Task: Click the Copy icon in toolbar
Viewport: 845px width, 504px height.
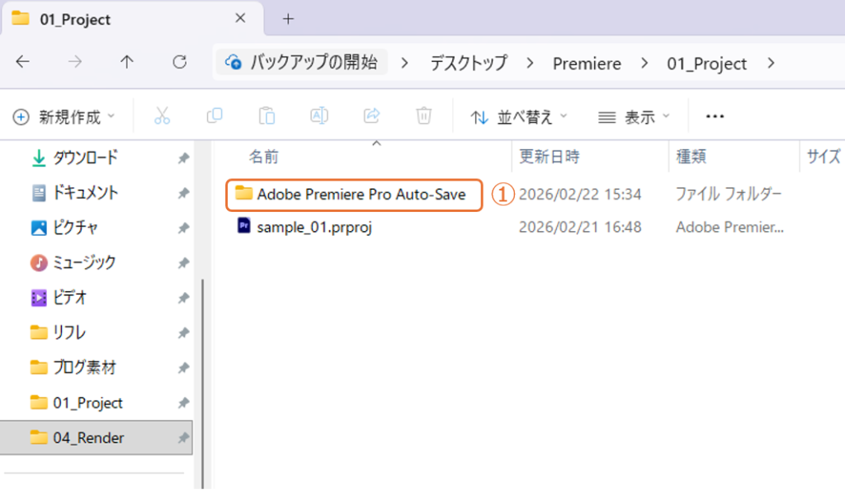Action: tap(215, 116)
